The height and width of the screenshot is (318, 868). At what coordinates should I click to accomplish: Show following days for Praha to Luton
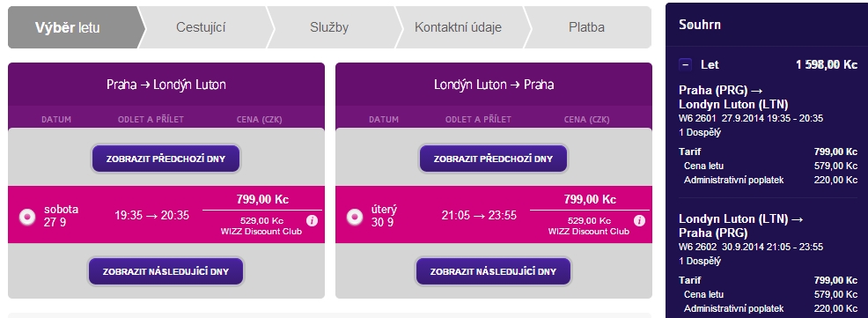coord(166,271)
